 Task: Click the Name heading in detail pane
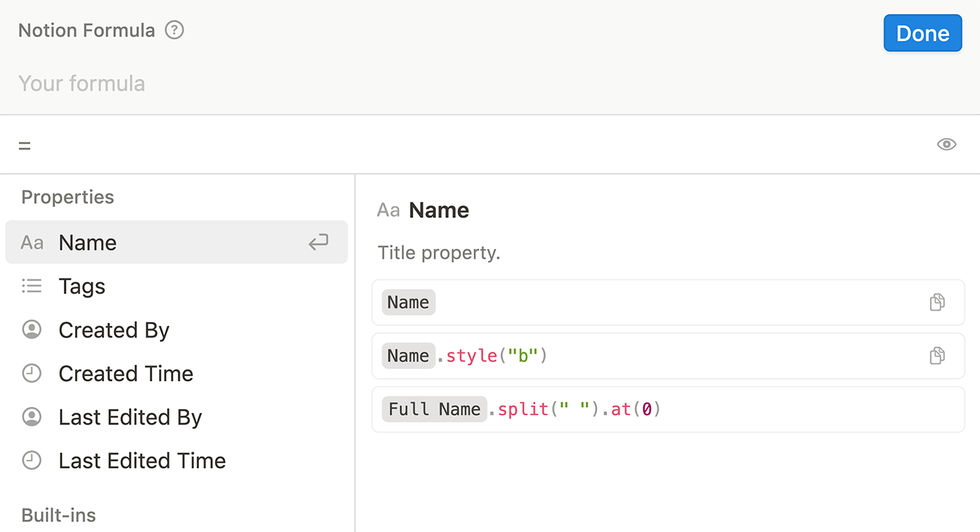[439, 210]
